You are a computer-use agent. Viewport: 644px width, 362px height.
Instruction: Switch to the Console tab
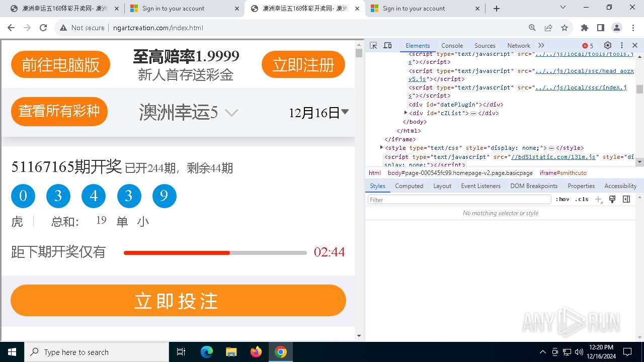[x=452, y=45]
